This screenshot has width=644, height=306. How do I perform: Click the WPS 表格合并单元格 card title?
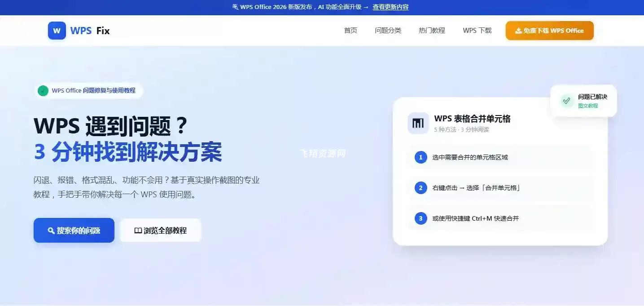tap(472, 119)
